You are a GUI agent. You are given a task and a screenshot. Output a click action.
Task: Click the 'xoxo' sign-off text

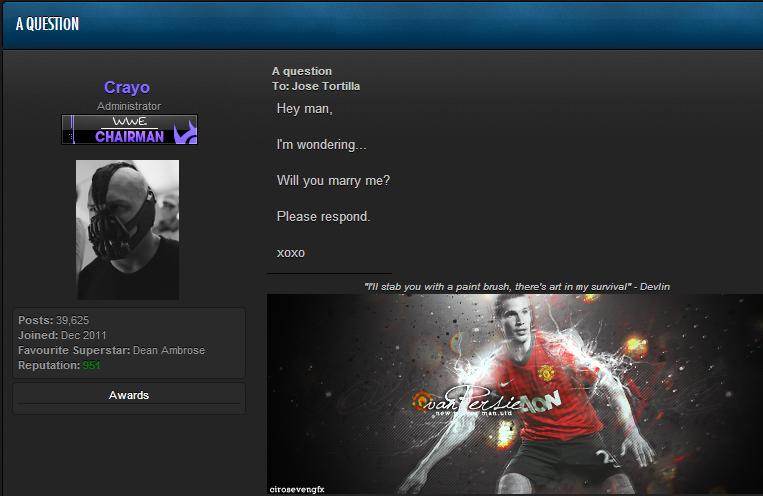point(290,252)
